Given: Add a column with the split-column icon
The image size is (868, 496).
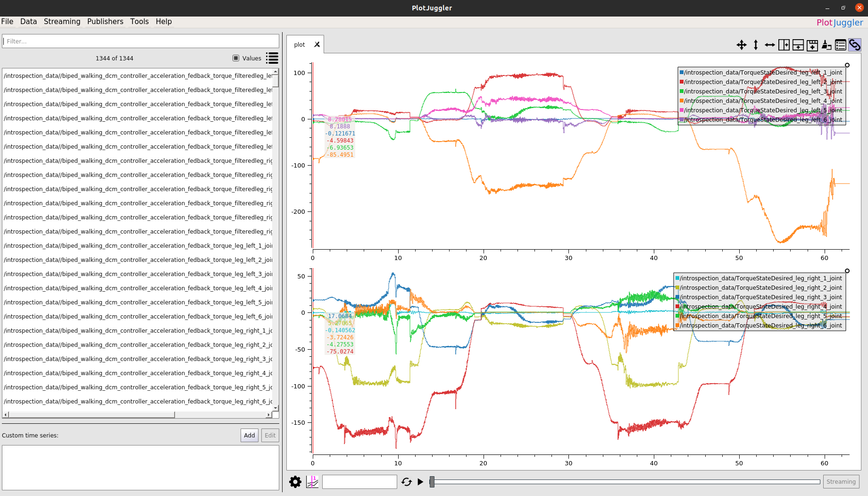Looking at the screenshot, I should pyautogui.click(x=784, y=45).
